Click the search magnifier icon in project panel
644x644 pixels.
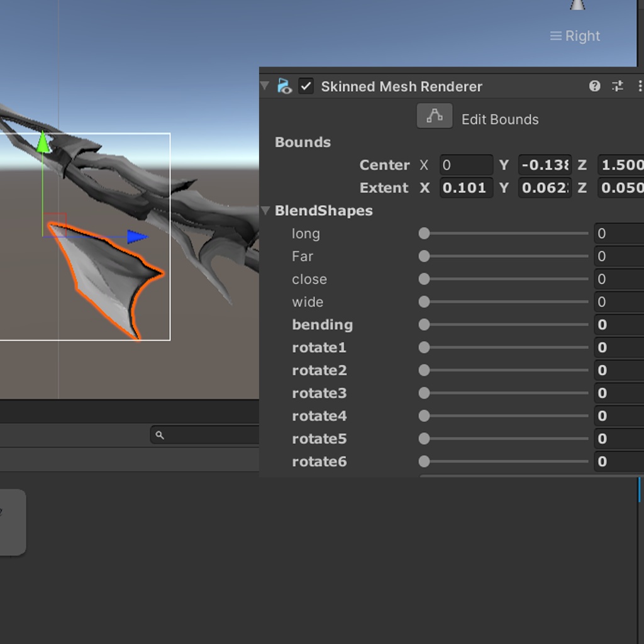160,435
